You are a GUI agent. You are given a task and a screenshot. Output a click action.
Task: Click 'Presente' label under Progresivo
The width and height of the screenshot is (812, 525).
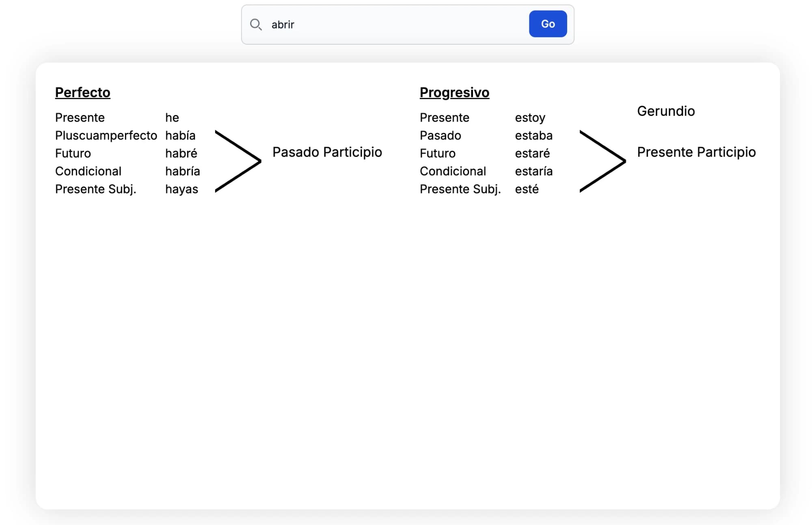[445, 117]
